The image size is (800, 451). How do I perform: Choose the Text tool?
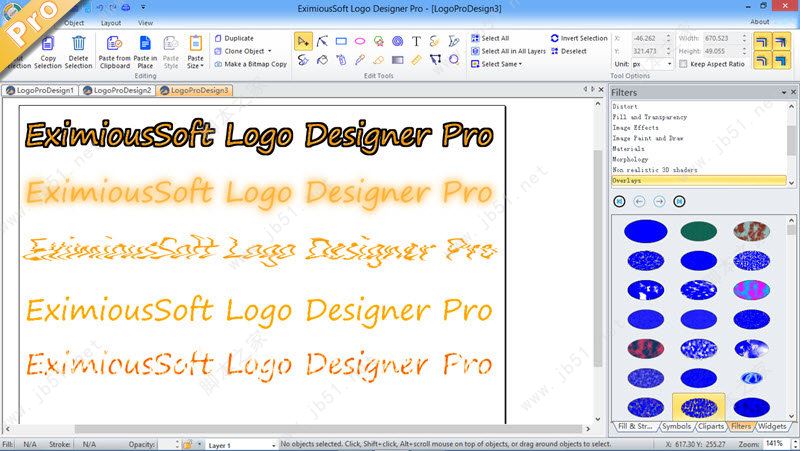pyautogui.click(x=416, y=41)
